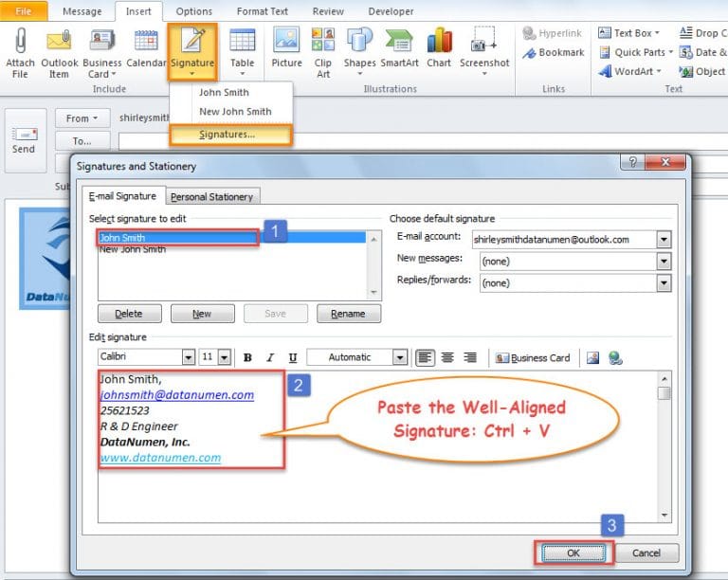Open the File tab
The image size is (728, 580).
click(24, 11)
